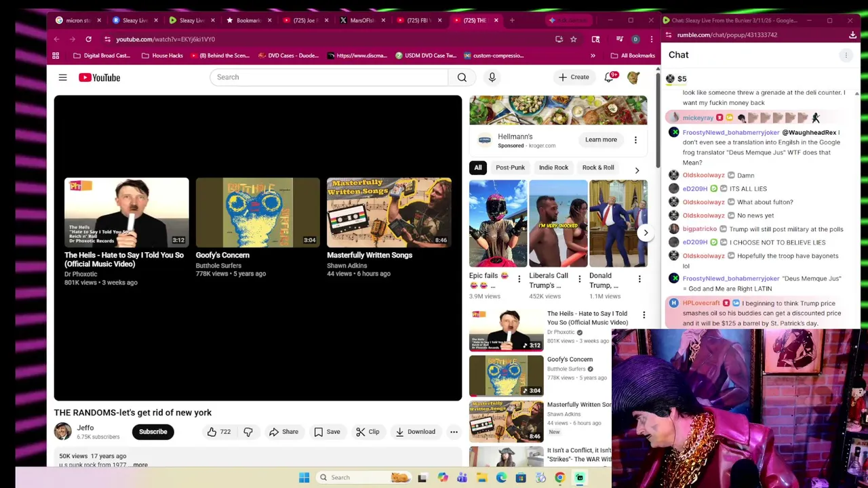Open options for Epic fails short

coord(519,279)
